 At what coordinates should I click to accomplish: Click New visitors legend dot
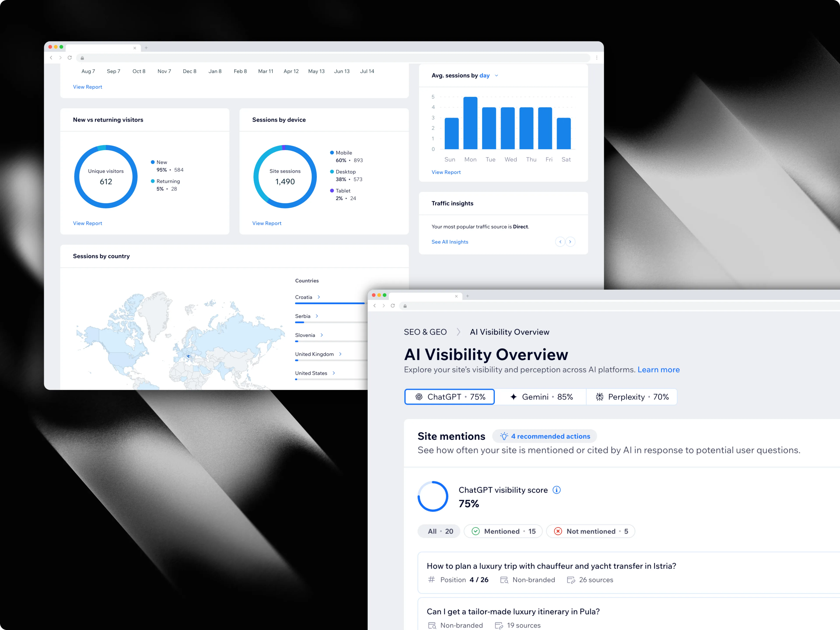coord(153,162)
